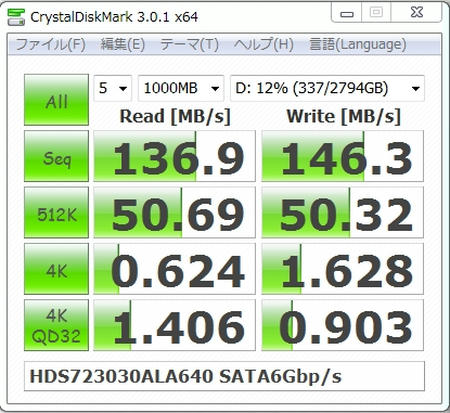Open the ファイル(F) menu
This screenshot has width=450, height=413.
pyautogui.click(x=51, y=44)
